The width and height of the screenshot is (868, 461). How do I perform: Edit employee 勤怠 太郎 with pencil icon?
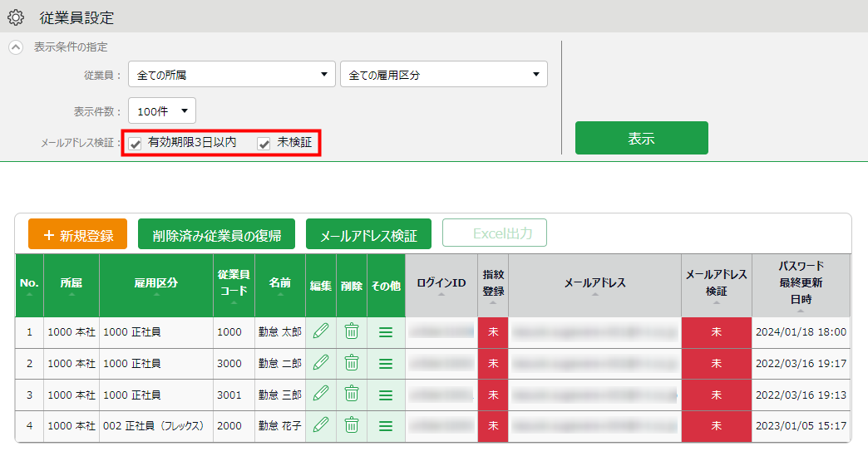pyautogui.click(x=321, y=331)
